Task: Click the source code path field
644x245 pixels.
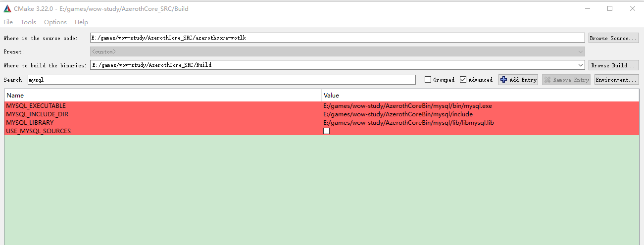Action: click(x=337, y=38)
